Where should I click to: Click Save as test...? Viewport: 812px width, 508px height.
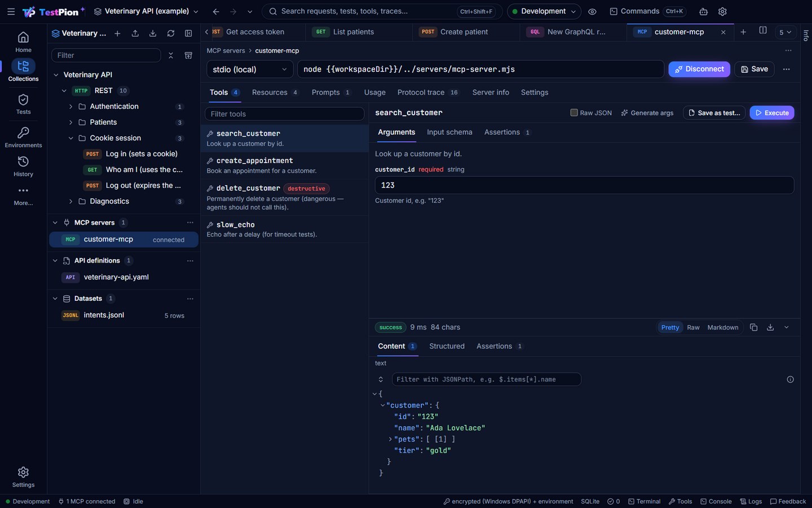point(714,113)
